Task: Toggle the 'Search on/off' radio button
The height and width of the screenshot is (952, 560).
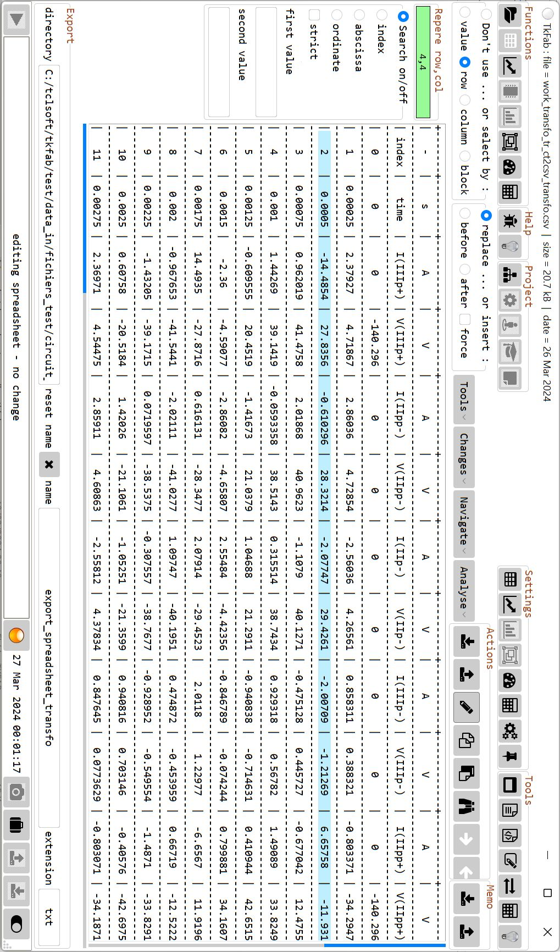Action: pyautogui.click(x=403, y=16)
